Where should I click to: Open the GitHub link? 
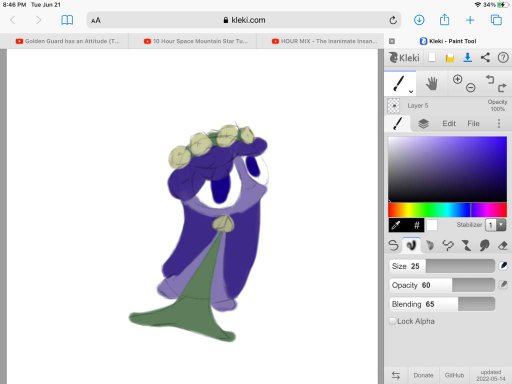(454, 375)
